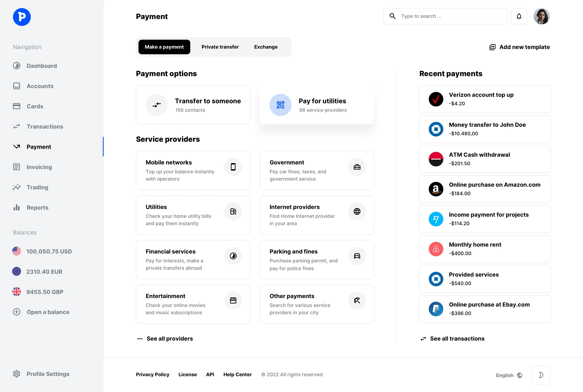The width and height of the screenshot is (583, 392).
Task: Click the Entertainment store icon
Action: [x=233, y=300]
